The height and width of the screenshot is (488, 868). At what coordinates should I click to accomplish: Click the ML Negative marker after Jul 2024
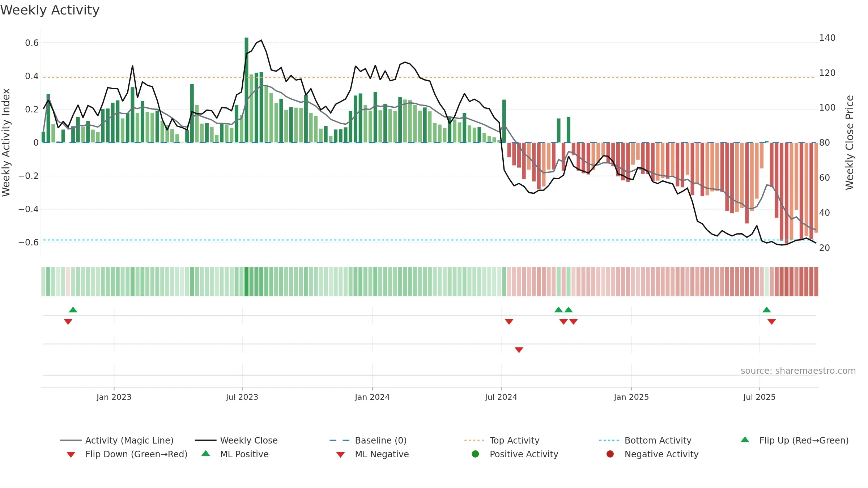coord(519,350)
